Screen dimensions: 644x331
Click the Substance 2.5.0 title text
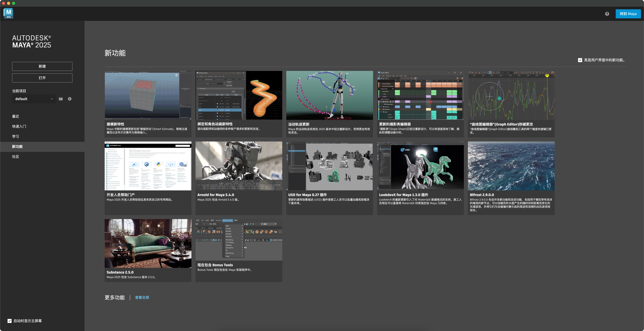tap(120, 272)
